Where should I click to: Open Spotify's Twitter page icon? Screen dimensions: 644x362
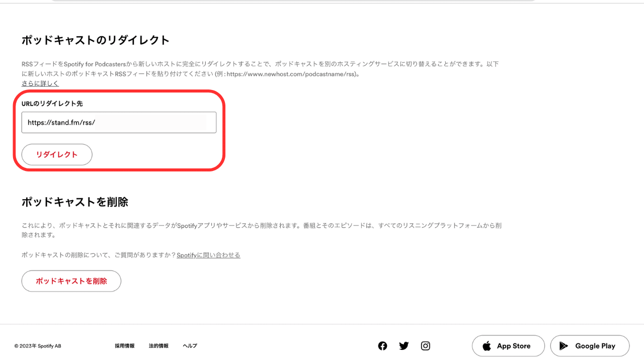click(x=404, y=346)
